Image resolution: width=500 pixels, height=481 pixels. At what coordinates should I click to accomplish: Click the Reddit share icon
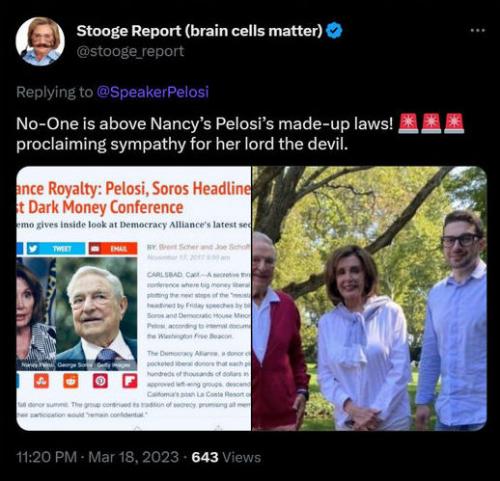[x=71, y=381]
